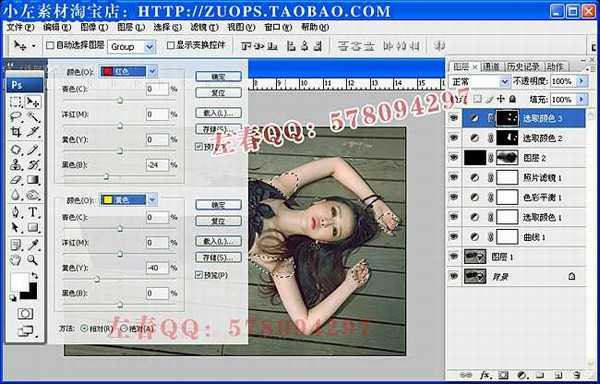Select the 相对(R) method radio button
This screenshot has height=384, width=600.
point(84,328)
